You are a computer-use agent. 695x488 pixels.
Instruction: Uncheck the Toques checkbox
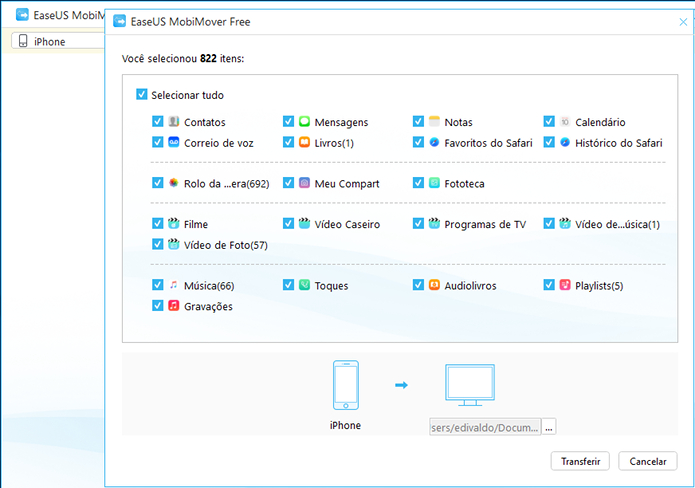(288, 285)
